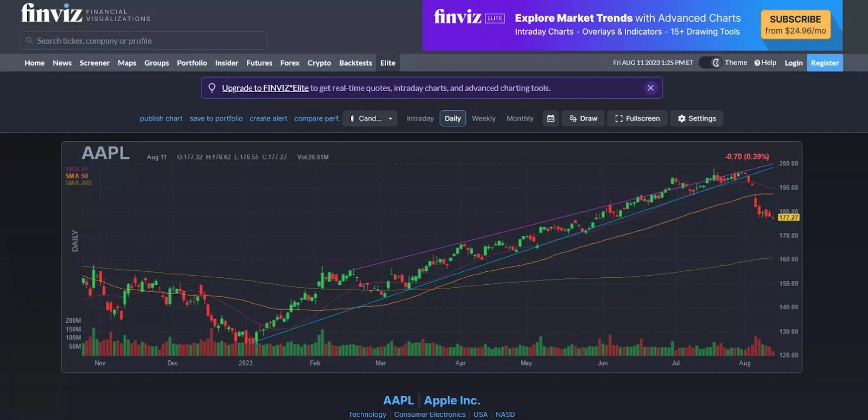Click the current price tag 177.27

click(788, 218)
